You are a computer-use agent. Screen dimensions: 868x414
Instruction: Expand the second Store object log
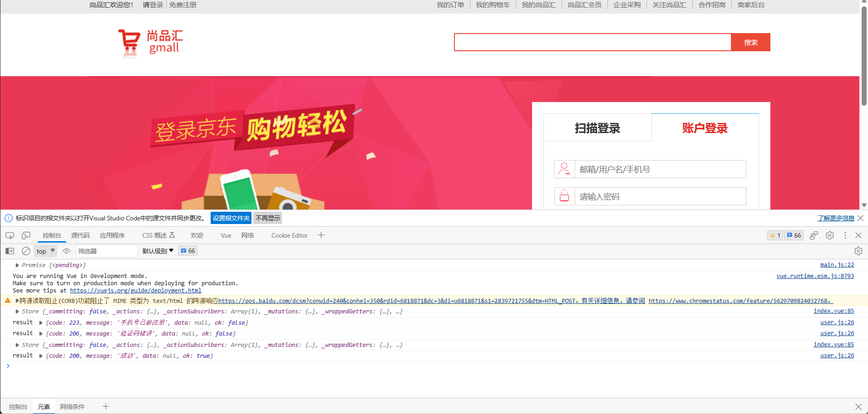point(17,345)
